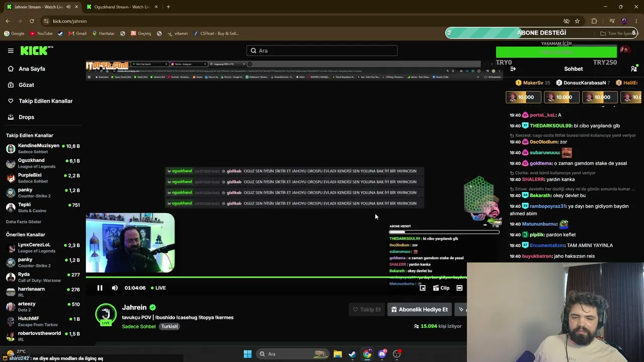
Task: Focus the Kick Ara search field
Action: 322,51
